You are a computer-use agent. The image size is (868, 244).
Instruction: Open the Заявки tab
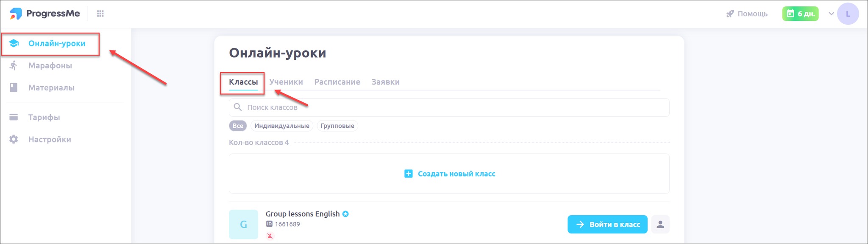385,82
